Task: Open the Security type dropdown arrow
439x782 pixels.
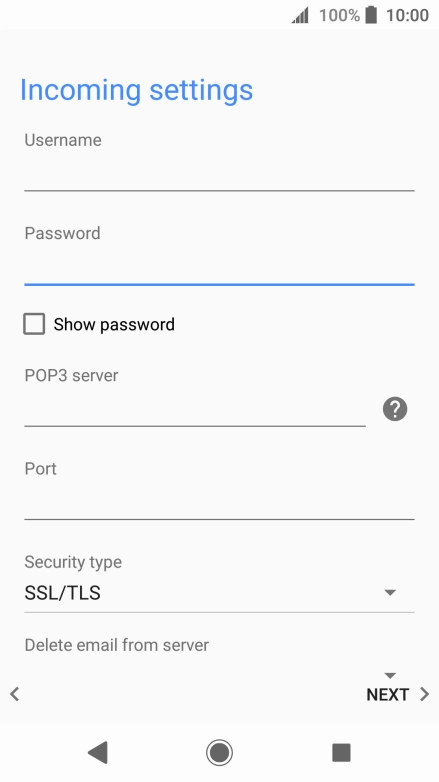Action: click(x=390, y=592)
